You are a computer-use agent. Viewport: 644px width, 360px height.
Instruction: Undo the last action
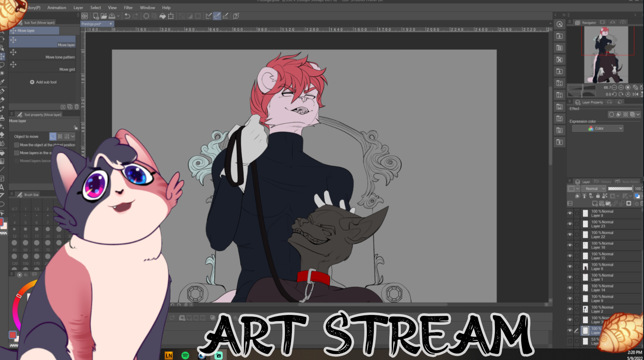click(127, 16)
